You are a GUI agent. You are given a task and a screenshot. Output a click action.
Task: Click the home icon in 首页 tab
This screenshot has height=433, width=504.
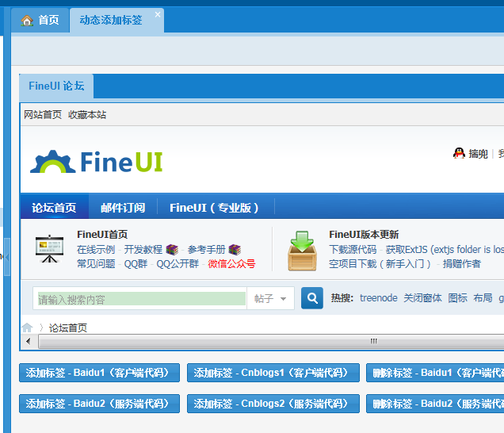[27, 21]
